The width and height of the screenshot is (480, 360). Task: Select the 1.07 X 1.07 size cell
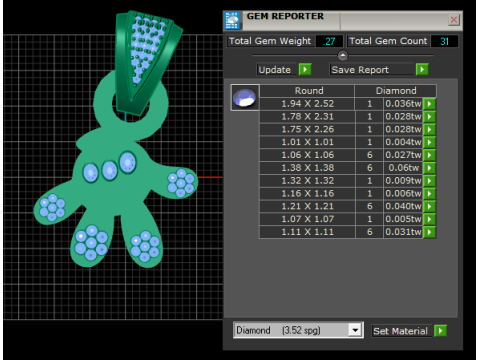pyautogui.click(x=307, y=219)
